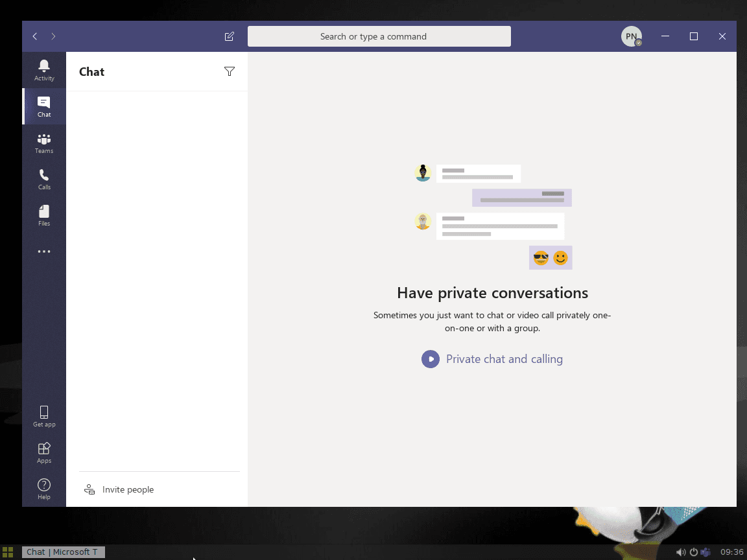Open the Files section
The image size is (747, 560).
pyautogui.click(x=43, y=215)
